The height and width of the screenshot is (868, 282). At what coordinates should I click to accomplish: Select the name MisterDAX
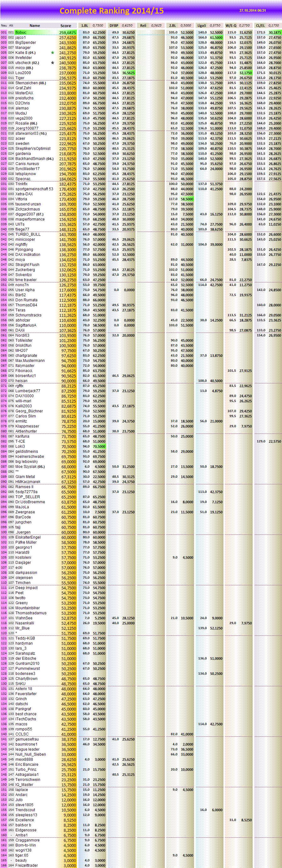coord(24,93)
